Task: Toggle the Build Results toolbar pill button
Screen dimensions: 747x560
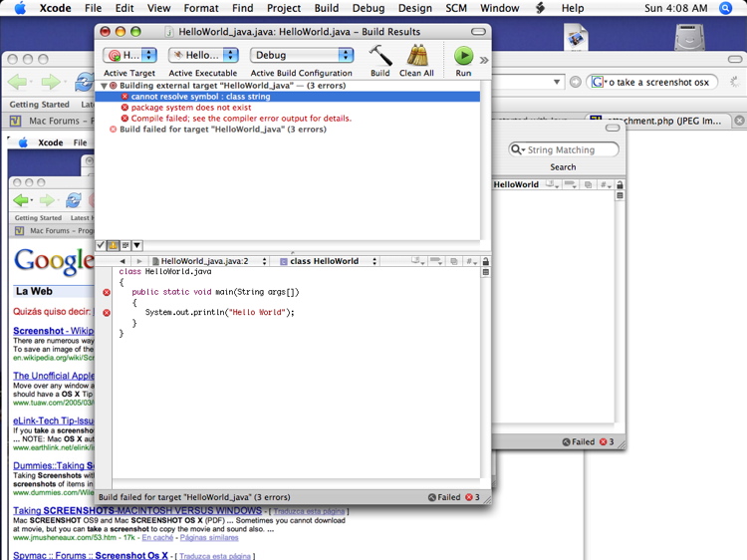Action: click(x=478, y=32)
